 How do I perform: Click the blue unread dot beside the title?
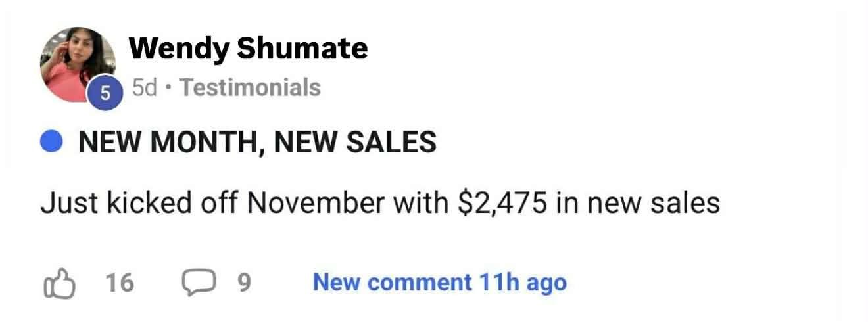pos(52,143)
